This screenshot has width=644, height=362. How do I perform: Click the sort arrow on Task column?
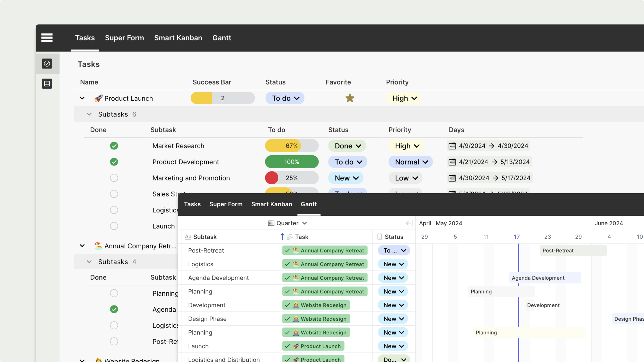pos(282,237)
